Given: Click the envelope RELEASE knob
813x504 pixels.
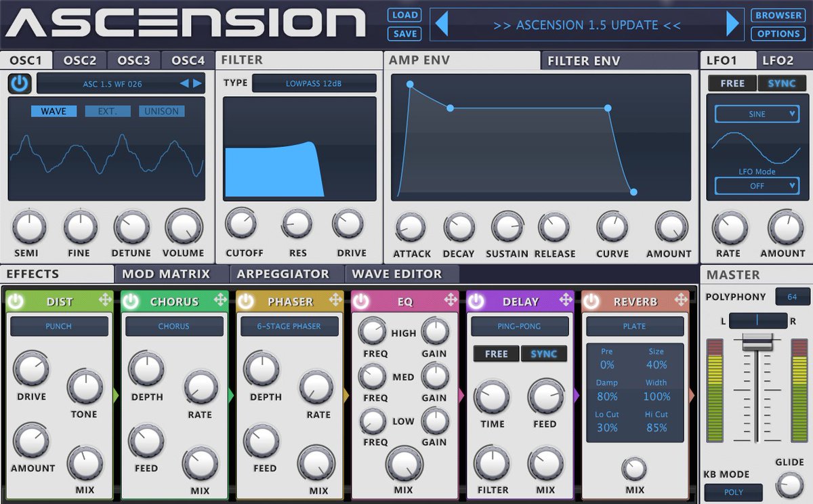Looking at the screenshot, I should pyautogui.click(x=554, y=228).
